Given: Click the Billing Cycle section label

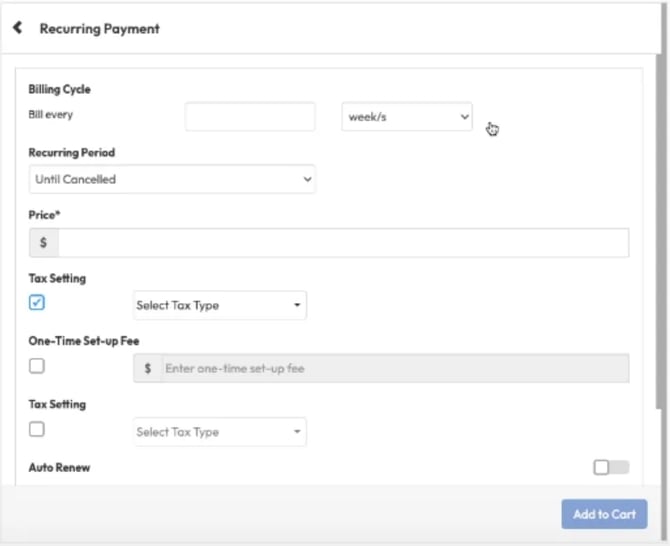Looking at the screenshot, I should point(59,90).
